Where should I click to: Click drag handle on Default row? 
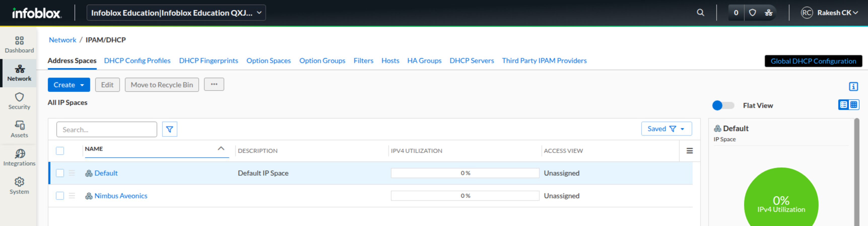(x=72, y=173)
